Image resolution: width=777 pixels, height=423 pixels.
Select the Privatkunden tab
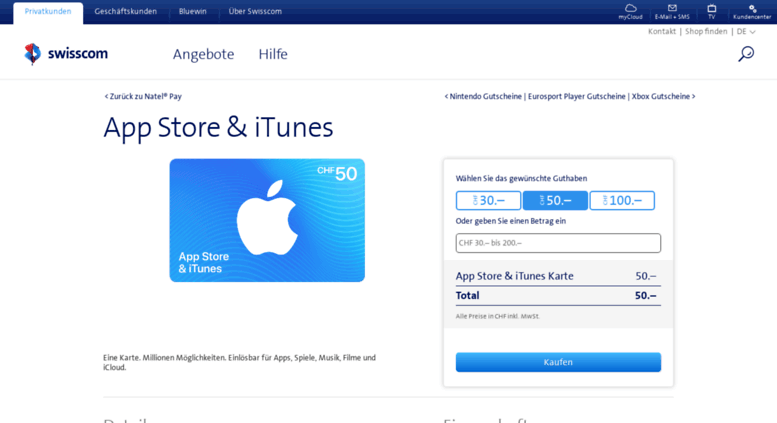pos(48,11)
